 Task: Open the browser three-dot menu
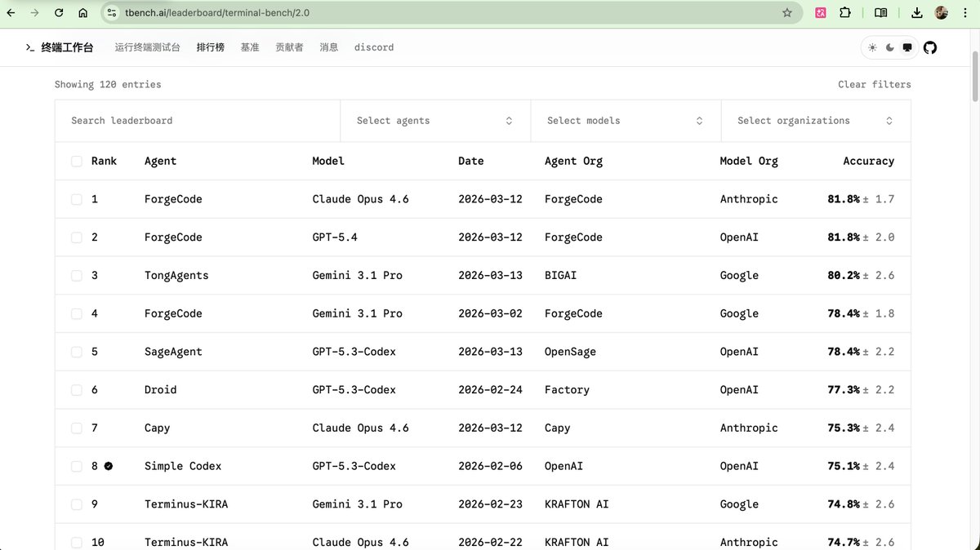tap(965, 13)
